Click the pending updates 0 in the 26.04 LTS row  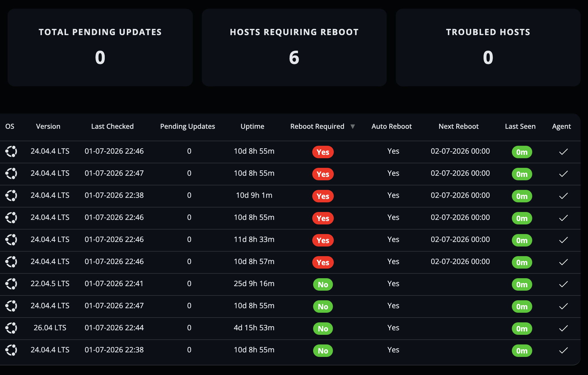[x=189, y=328]
